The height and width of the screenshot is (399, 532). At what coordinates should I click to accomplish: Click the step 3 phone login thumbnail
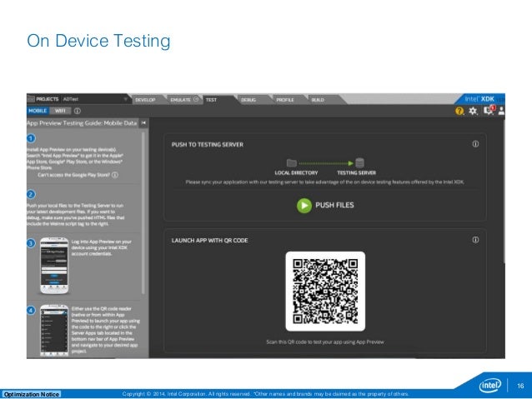tap(54, 266)
